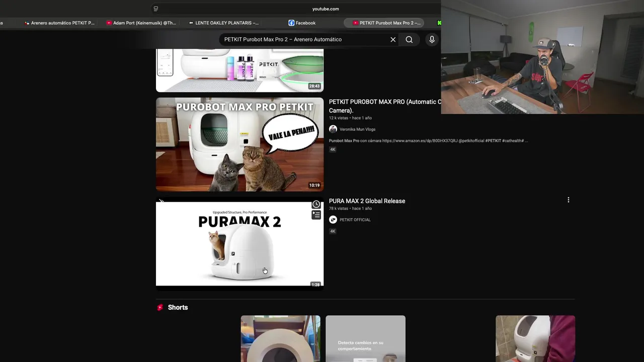Open more options for PURA MAX 2 Global Release
The image size is (644, 362).
pos(569,200)
